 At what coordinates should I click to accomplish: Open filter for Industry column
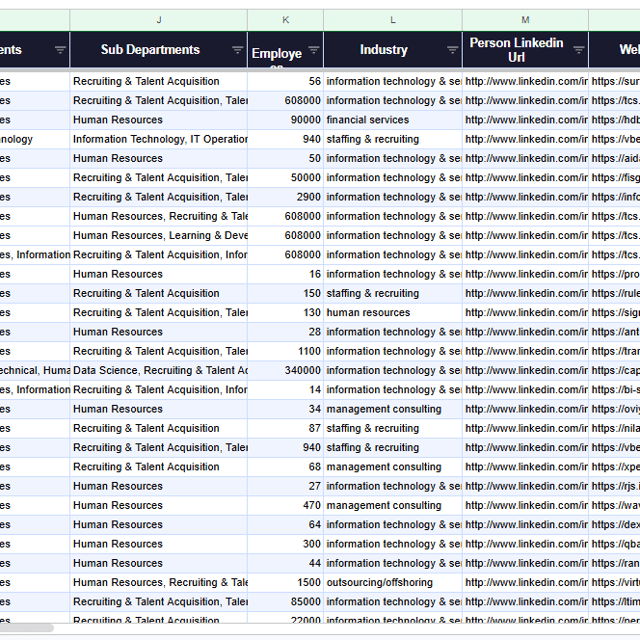click(452, 50)
